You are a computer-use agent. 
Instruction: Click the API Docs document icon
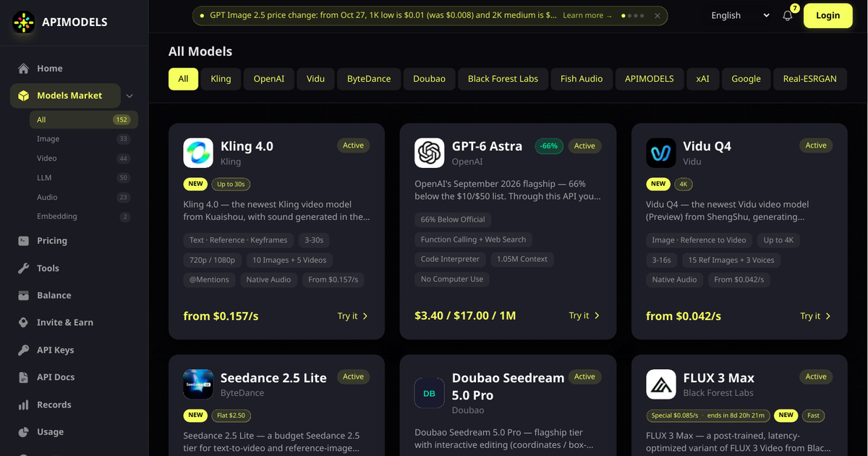[24, 377]
